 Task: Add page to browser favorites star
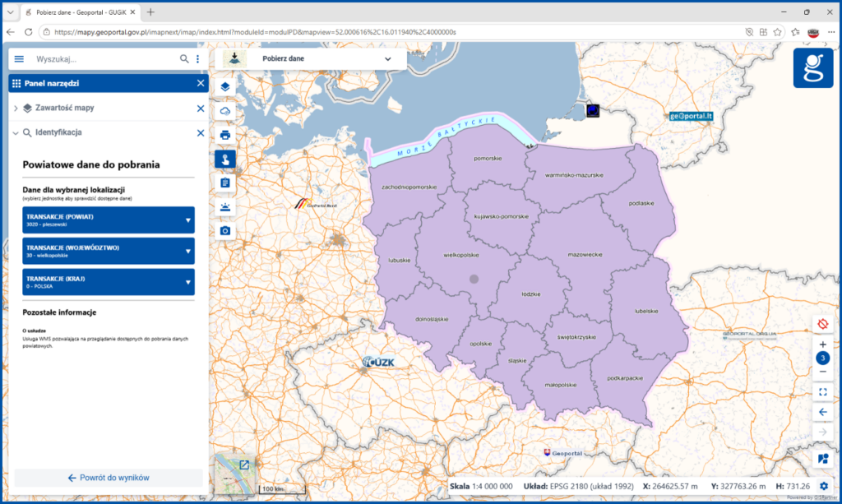pos(777,32)
